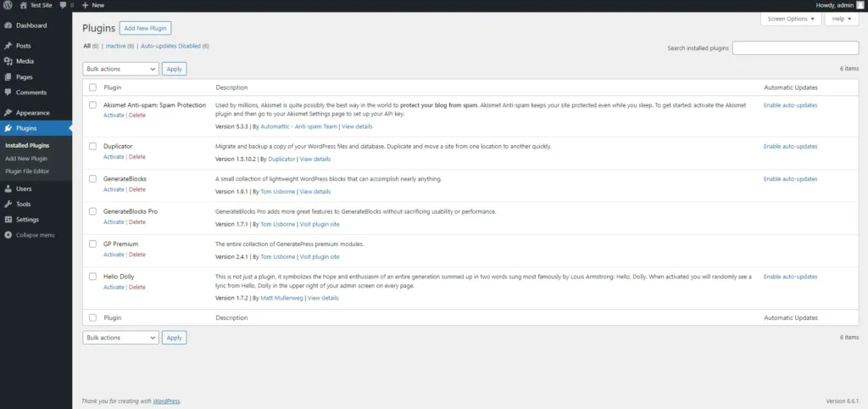This screenshot has height=409, width=868.
Task: Click top Apply button
Action: click(x=175, y=69)
